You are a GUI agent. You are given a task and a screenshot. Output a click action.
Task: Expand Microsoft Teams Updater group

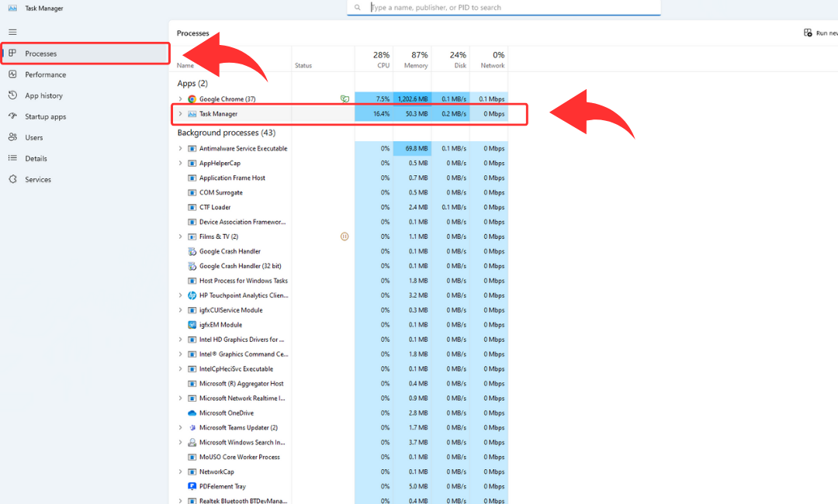click(181, 428)
